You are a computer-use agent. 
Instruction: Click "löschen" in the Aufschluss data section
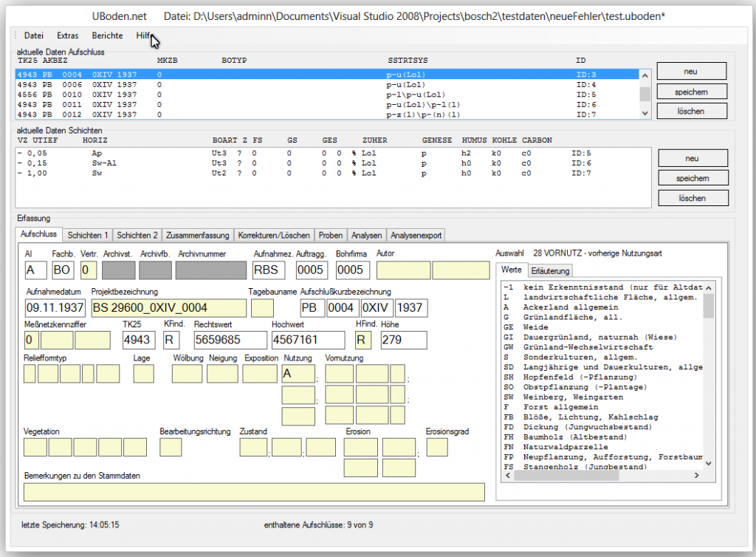click(691, 112)
